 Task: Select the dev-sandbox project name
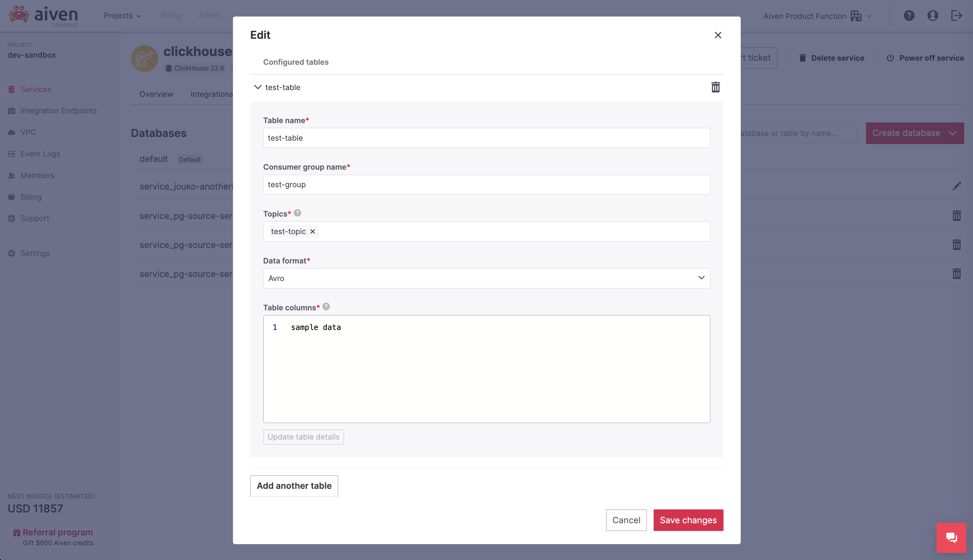click(x=31, y=55)
